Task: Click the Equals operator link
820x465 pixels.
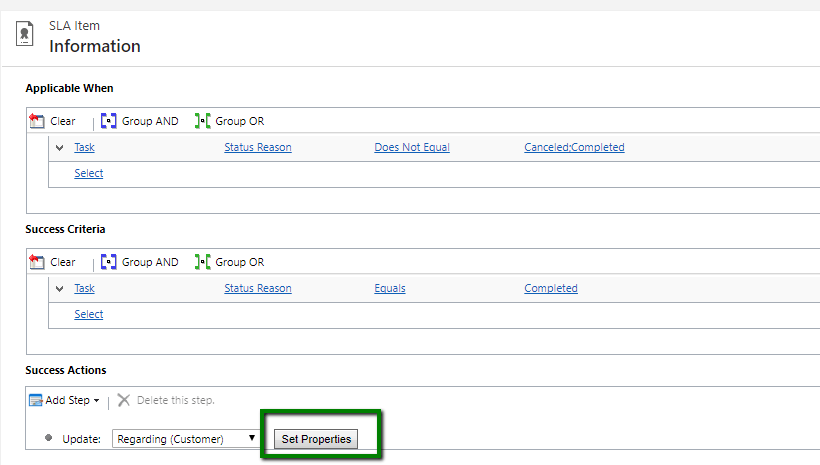Action: [x=390, y=288]
